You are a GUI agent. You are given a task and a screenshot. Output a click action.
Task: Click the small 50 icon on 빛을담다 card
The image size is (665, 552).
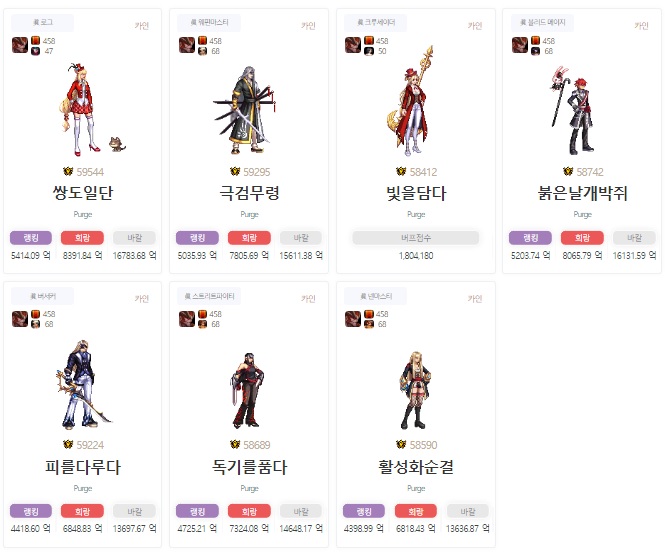(x=369, y=51)
